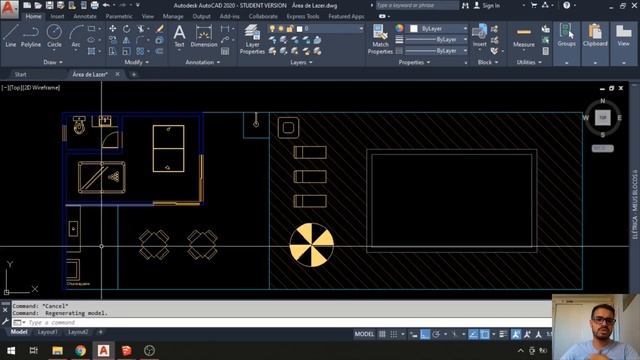Viewport: 640px width, 360px height.
Task: Select the Polyline tool
Action: pyautogui.click(x=31, y=36)
